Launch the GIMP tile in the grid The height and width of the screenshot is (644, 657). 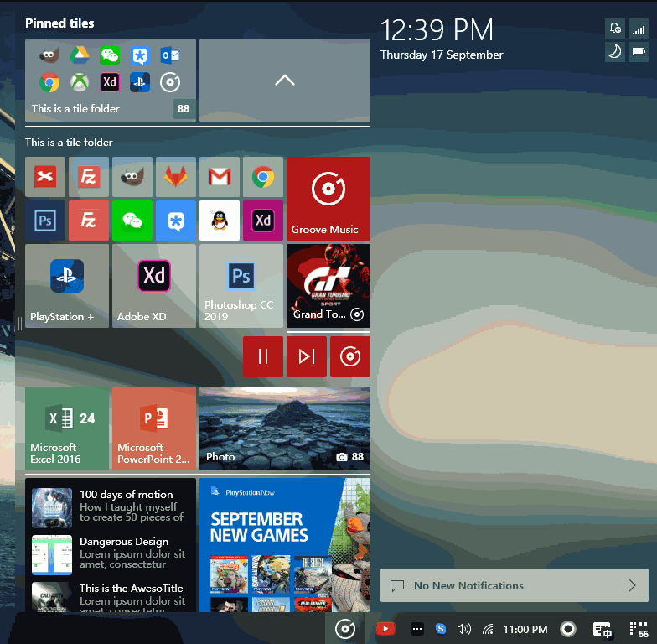132,177
